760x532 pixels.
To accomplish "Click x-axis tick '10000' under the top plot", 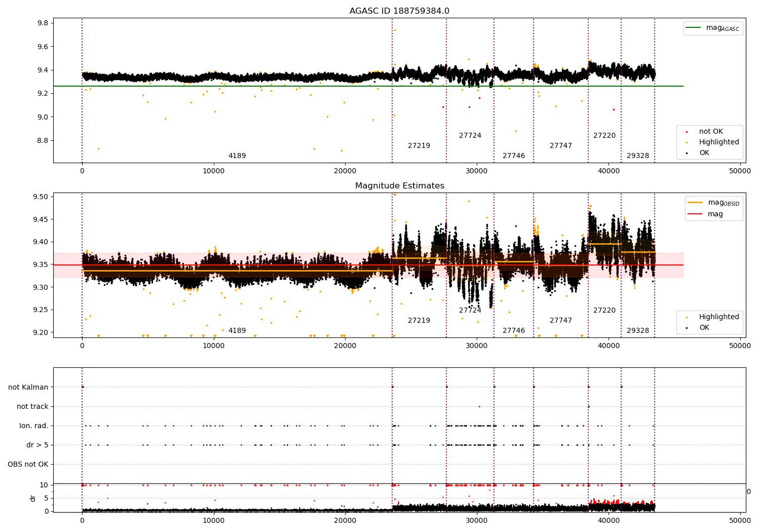I will pos(213,171).
